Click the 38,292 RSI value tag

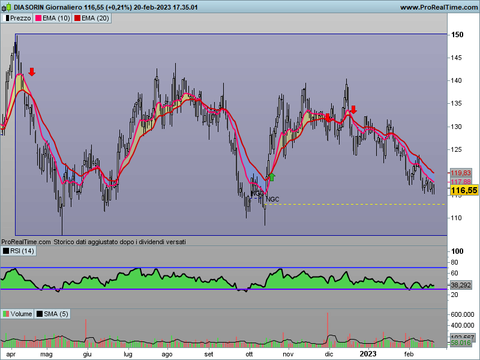(x=461, y=285)
